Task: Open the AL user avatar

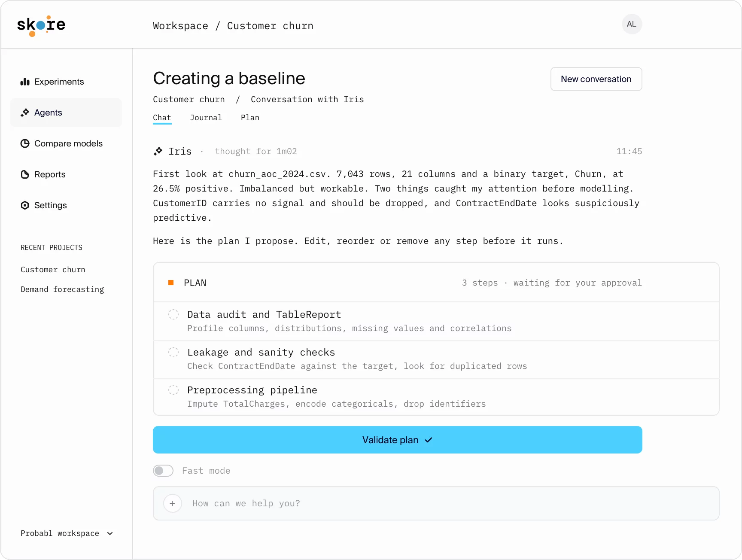Action: (632, 24)
